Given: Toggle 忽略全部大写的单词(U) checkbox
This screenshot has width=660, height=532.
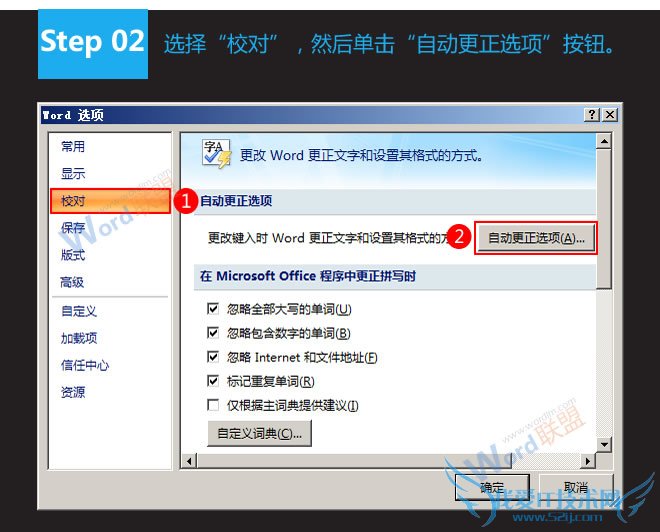Looking at the screenshot, I should click(x=213, y=309).
